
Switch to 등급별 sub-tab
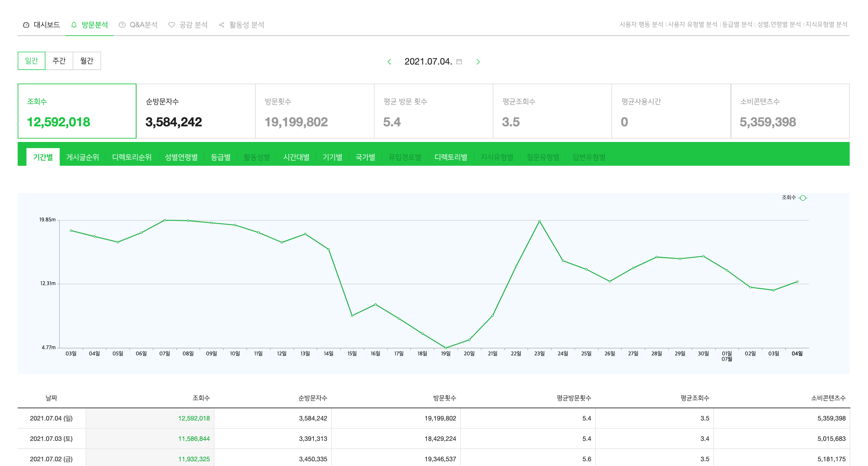pos(221,157)
